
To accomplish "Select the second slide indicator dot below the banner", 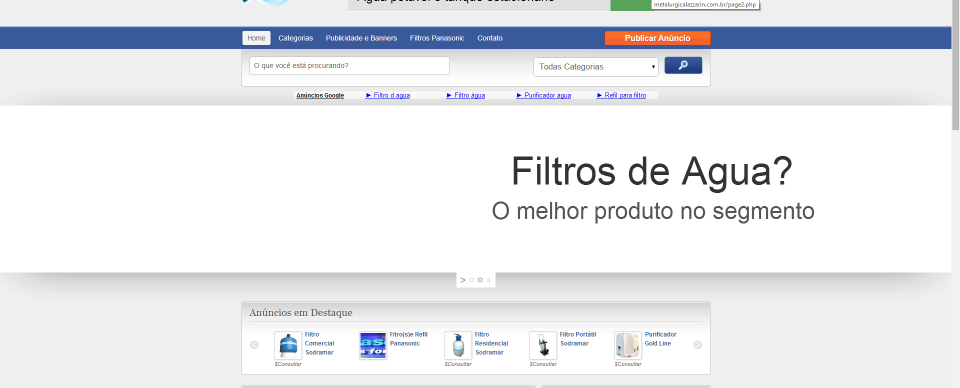I will (x=480, y=280).
